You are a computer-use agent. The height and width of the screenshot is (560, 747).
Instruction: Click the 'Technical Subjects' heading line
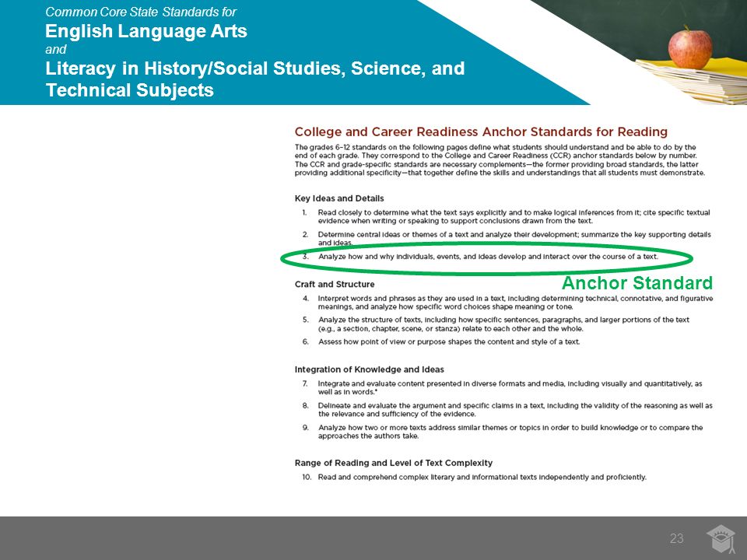tap(130, 90)
